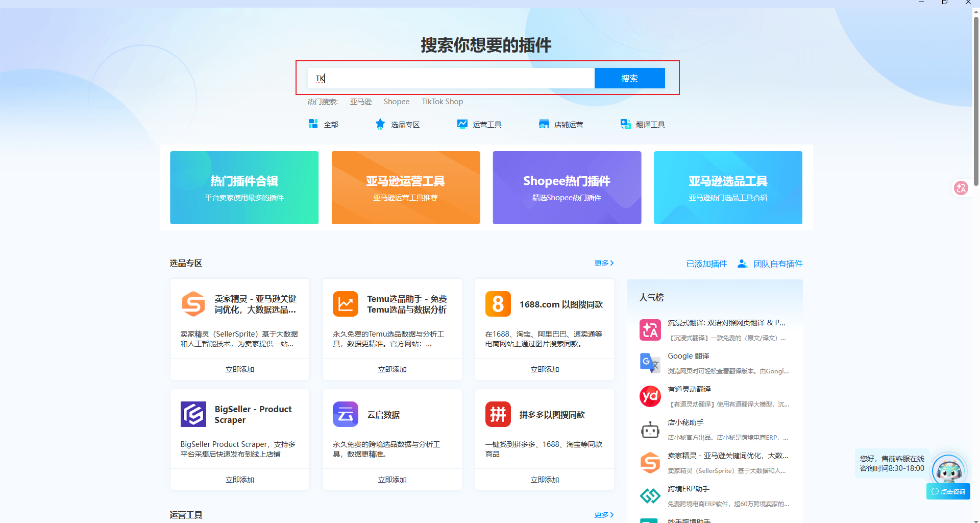Click the 选品专区 star icon
980x523 pixels.
(x=380, y=124)
